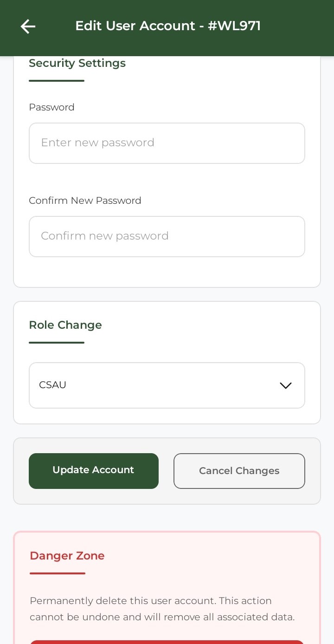Tap the Password field label

pos(51,107)
